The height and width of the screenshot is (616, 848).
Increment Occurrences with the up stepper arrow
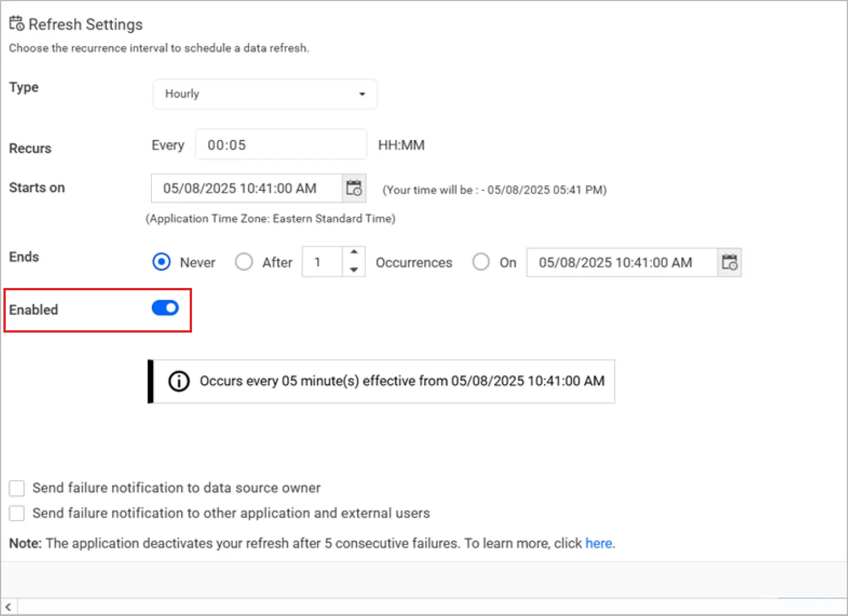point(354,254)
